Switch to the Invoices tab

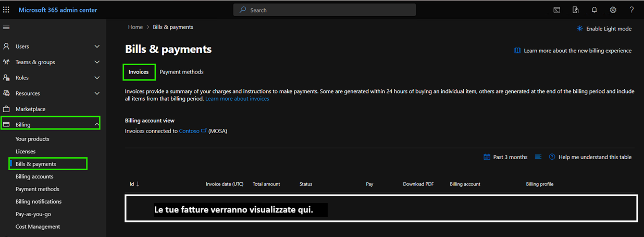pyautogui.click(x=139, y=72)
